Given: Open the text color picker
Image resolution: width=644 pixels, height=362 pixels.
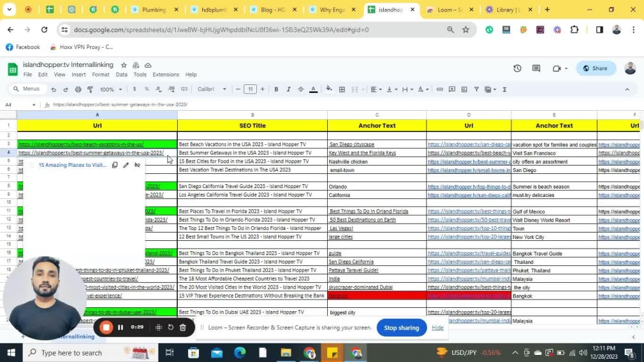Looking at the screenshot, I should point(314,89).
